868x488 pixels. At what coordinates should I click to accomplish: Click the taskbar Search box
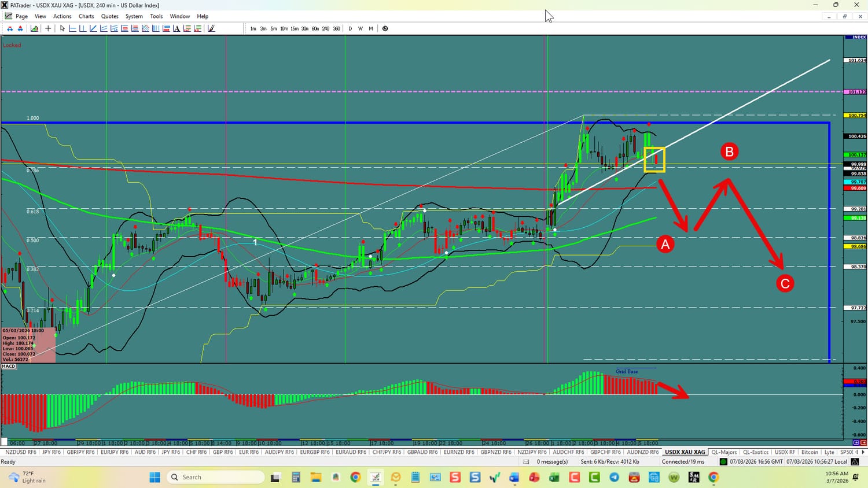pyautogui.click(x=215, y=477)
